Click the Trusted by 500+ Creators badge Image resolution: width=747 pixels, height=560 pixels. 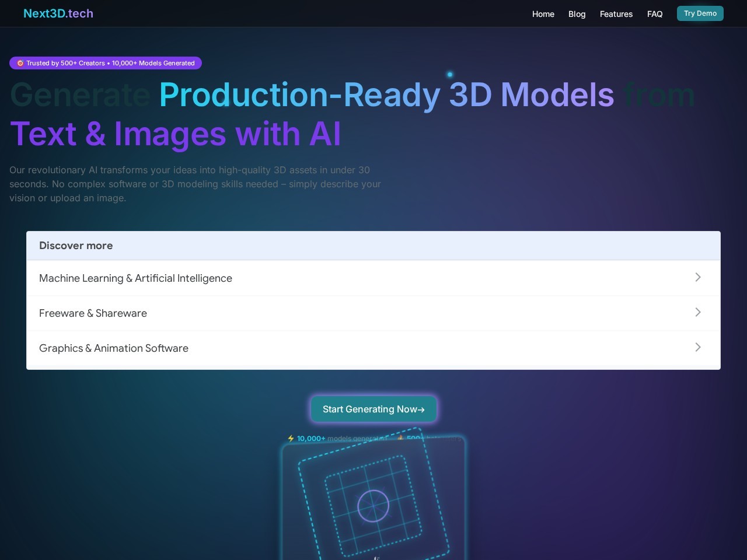coord(106,63)
